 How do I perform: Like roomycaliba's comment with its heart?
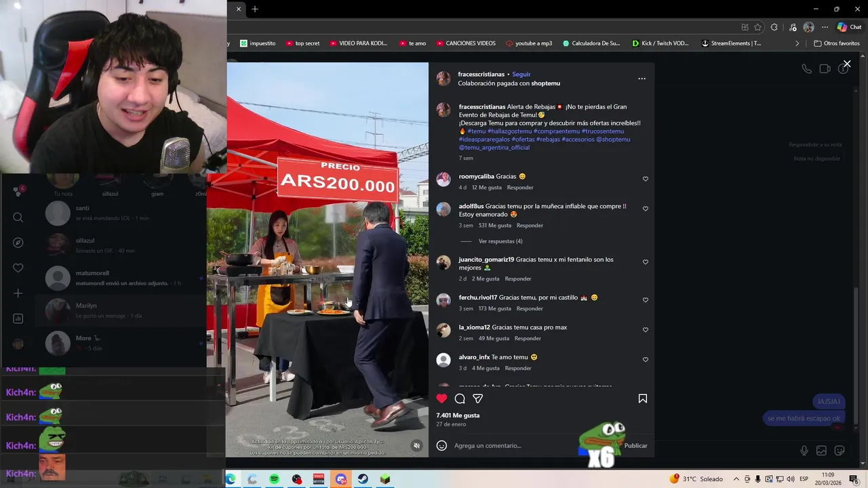tap(645, 179)
